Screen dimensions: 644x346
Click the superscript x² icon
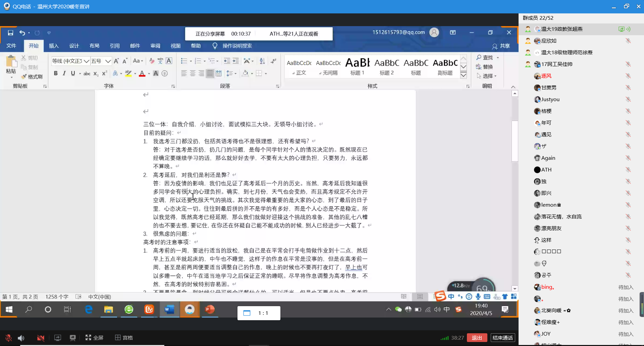coord(105,73)
